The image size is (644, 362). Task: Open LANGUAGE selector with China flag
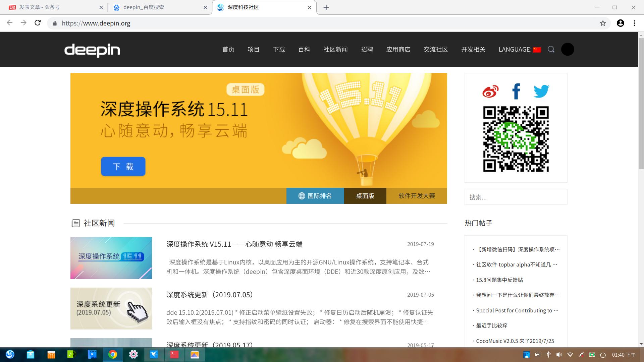pos(520,49)
